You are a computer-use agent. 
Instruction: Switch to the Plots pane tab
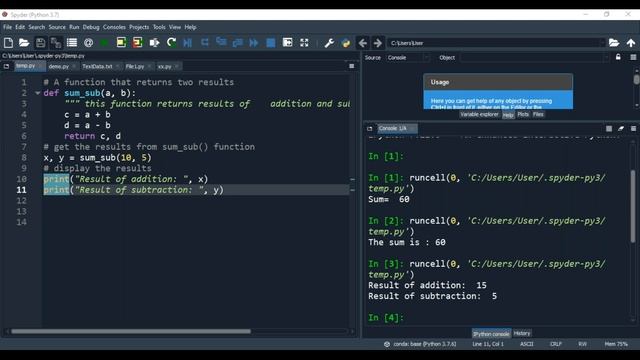pos(523,114)
